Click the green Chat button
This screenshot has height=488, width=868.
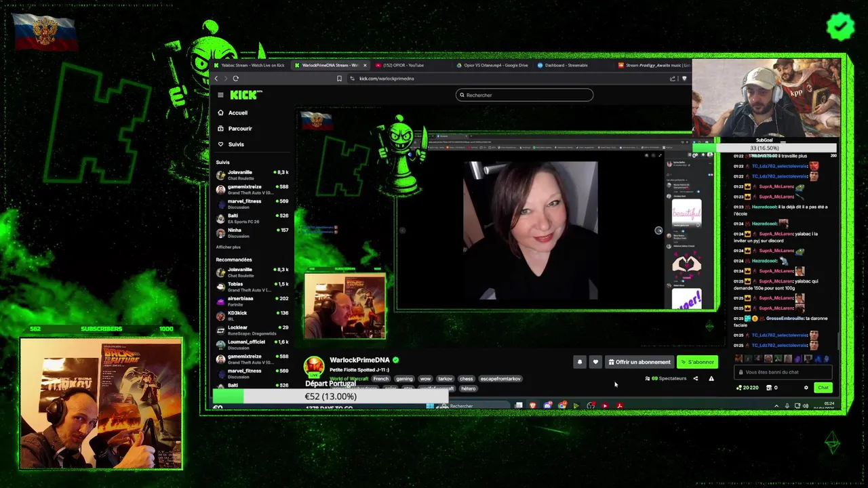[823, 388]
